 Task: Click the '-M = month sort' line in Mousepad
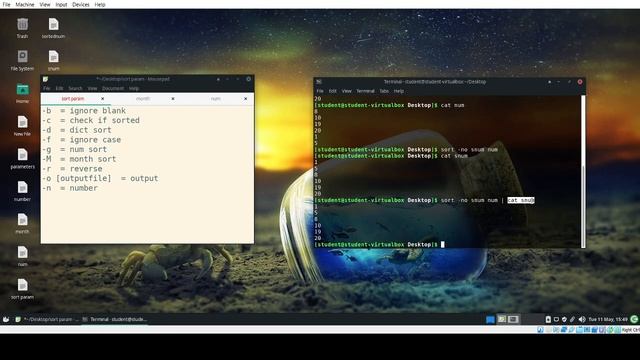point(79,159)
